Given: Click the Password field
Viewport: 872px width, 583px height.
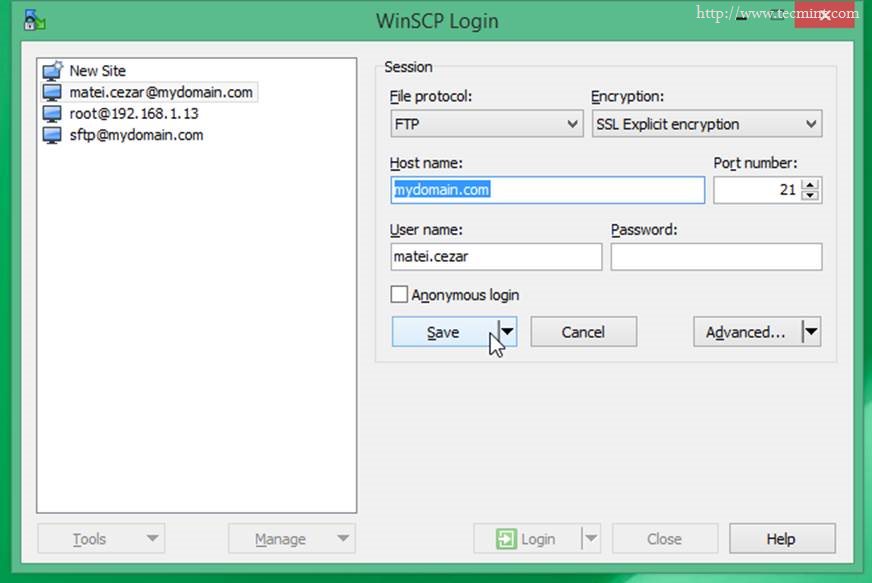Looking at the screenshot, I should (716, 256).
